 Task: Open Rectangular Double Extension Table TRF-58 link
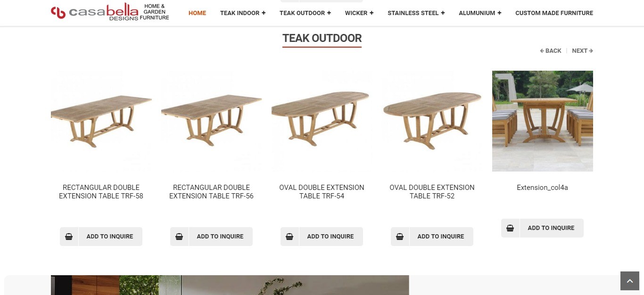click(x=101, y=192)
